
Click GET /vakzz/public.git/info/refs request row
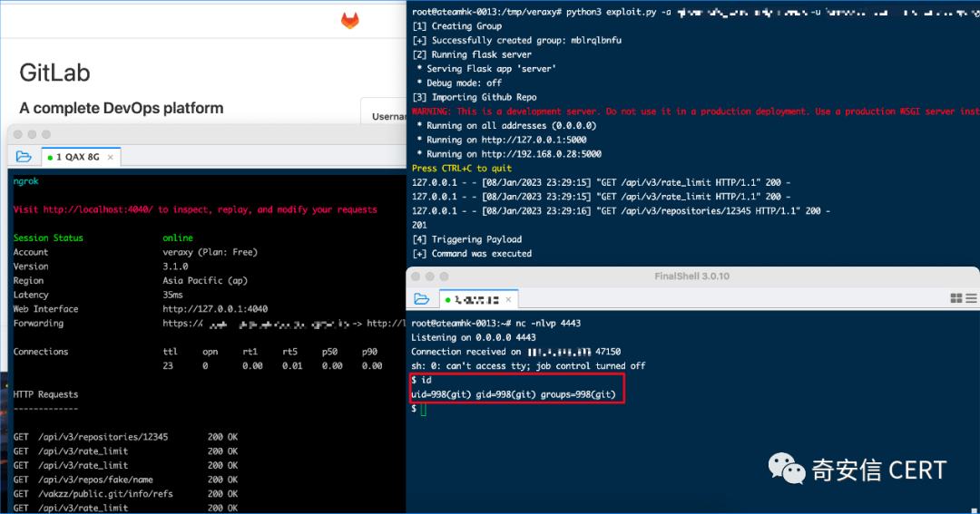[x=125, y=494]
